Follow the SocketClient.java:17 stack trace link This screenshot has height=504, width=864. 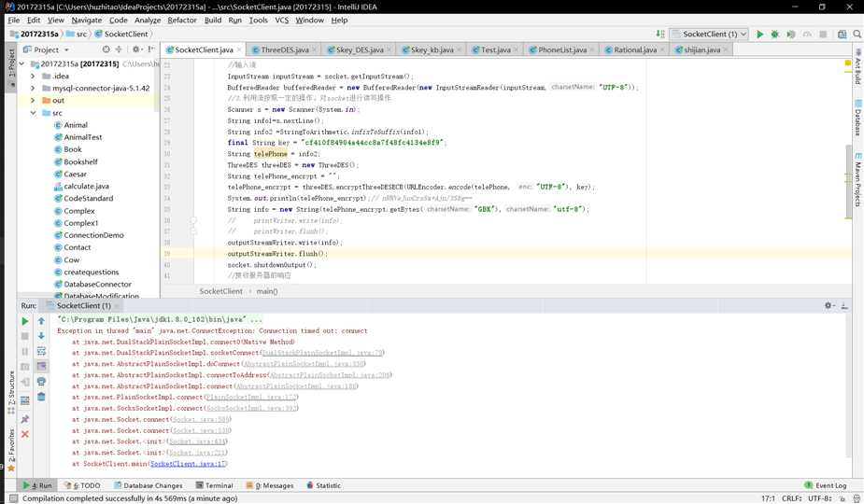tap(188, 464)
